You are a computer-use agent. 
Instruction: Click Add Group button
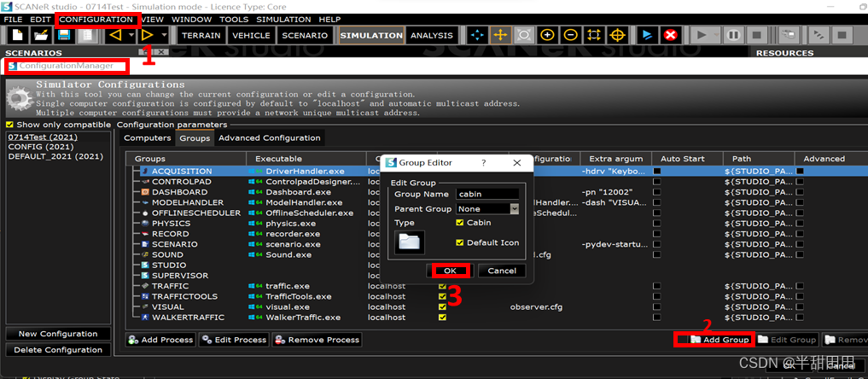click(719, 340)
